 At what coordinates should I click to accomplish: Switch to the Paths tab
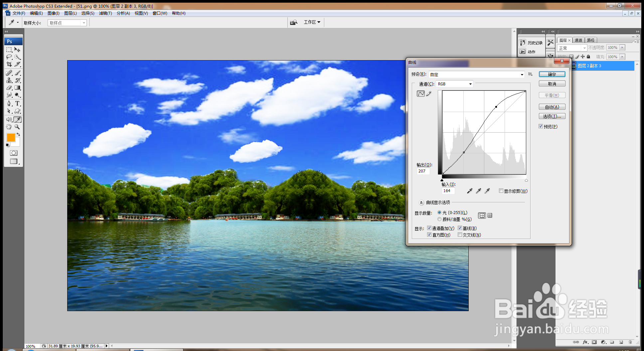[x=591, y=40]
